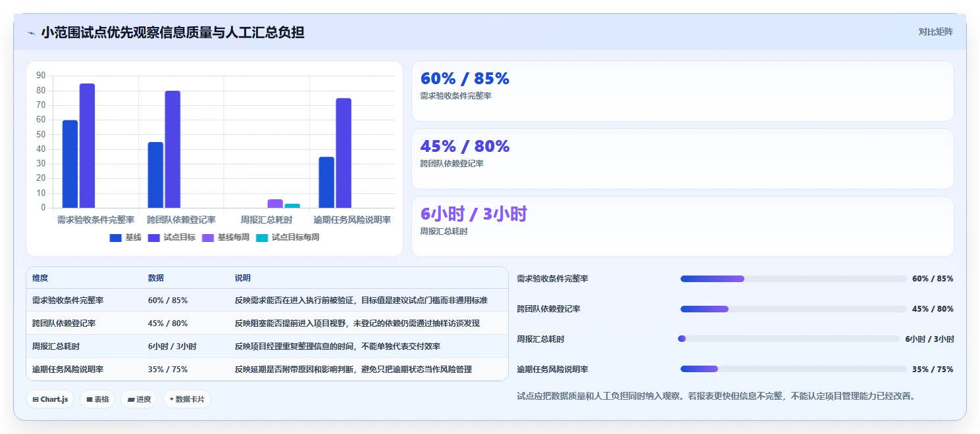Click the 基线 bar for 需求验收条件完整率
Viewport: 980px width, 434px height.
(70, 164)
